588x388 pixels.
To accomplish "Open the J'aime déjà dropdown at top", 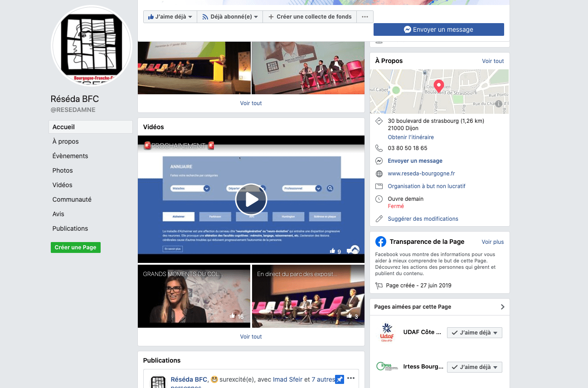I will click(x=170, y=17).
